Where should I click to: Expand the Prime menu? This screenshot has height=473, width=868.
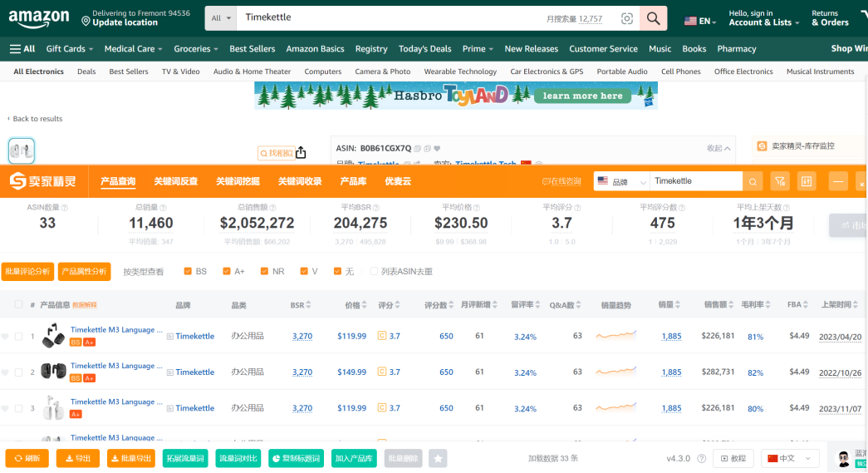(x=478, y=49)
